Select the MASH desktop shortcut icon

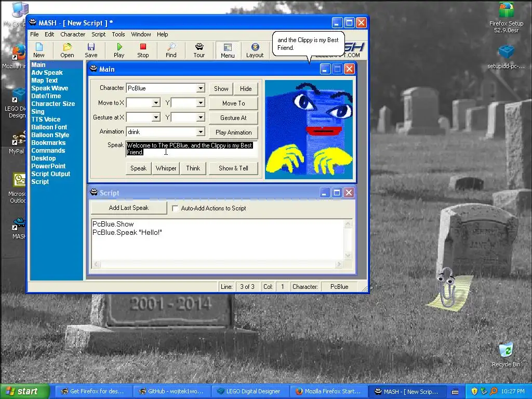click(19, 229)
